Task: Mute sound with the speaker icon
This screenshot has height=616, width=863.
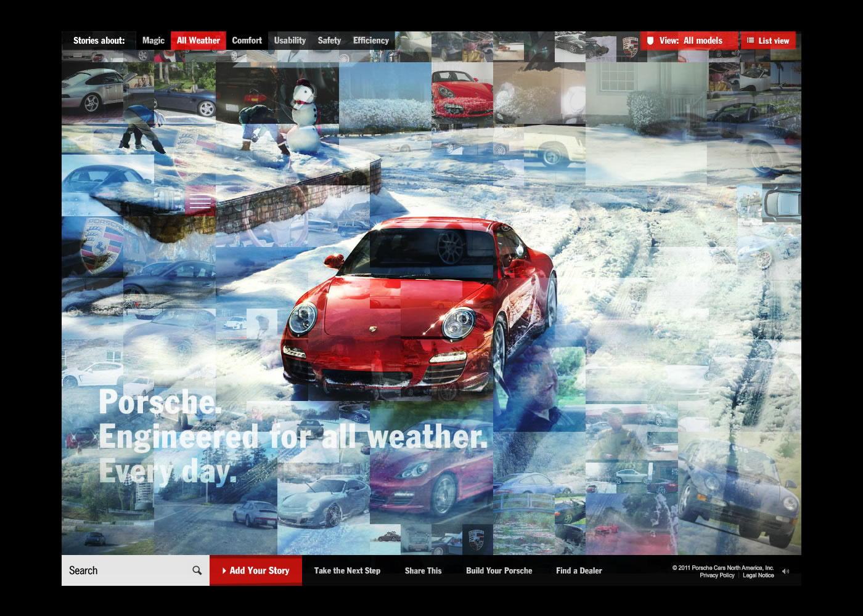Action: 786,572
